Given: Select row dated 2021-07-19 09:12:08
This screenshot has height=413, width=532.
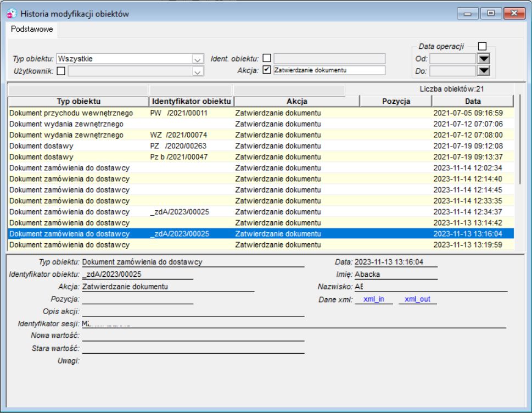Looking at the screenshot, I should click(261, 146).
